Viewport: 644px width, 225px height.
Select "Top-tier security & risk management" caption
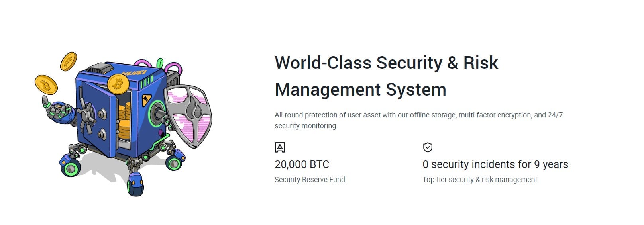pyautogui.click(x=479, y=180)
